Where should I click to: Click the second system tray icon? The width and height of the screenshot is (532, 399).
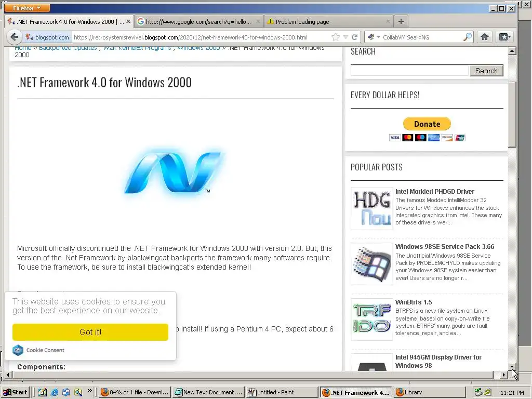tap(488, 392)
